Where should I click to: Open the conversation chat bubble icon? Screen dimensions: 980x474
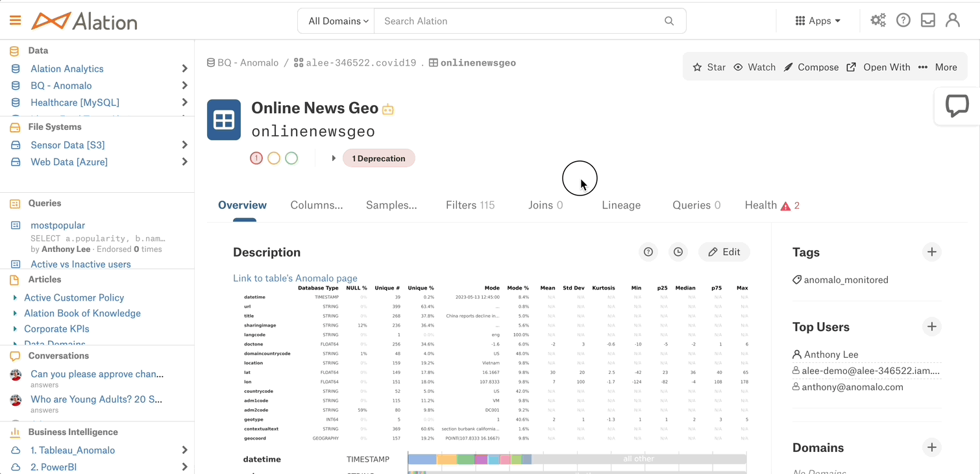[x=957, y=106]
